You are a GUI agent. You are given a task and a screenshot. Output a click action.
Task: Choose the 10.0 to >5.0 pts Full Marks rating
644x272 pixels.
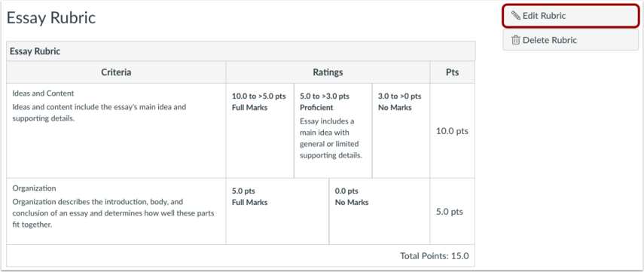click(260, 130)
